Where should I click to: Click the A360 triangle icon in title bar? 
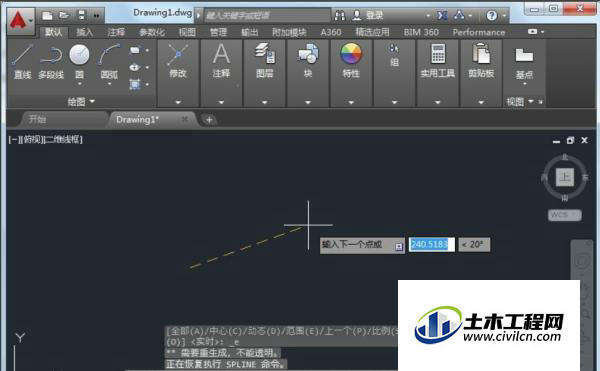pyautogui.click(x=459, y=16)
